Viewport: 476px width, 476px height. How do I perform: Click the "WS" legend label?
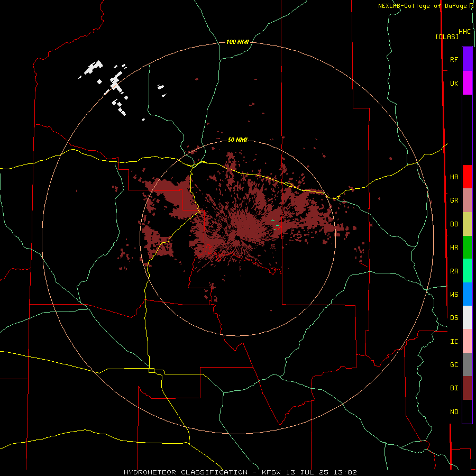click(x=454, y=294)
